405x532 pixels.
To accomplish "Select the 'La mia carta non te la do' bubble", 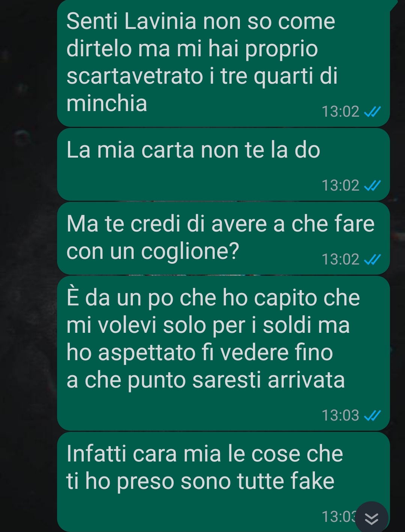I will tap(223, 164).
